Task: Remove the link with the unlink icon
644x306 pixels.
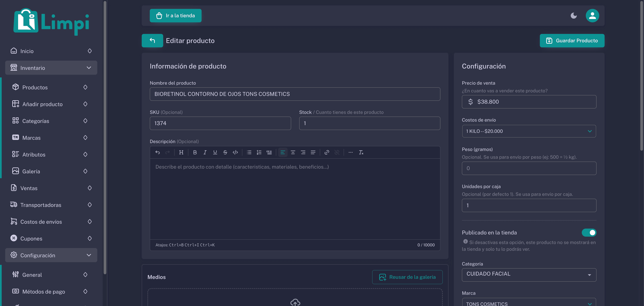Action: (337, 152)
